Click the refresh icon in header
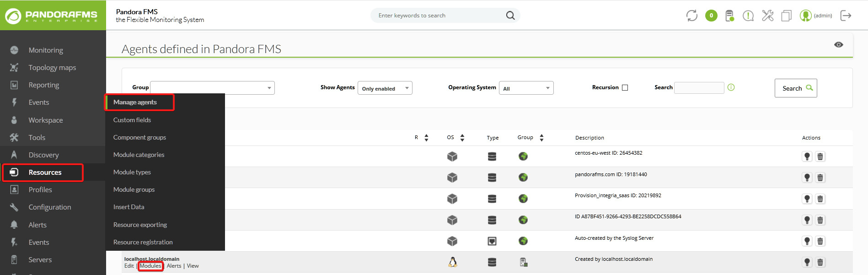The image size is (868, 275). [x=691, y=16]
